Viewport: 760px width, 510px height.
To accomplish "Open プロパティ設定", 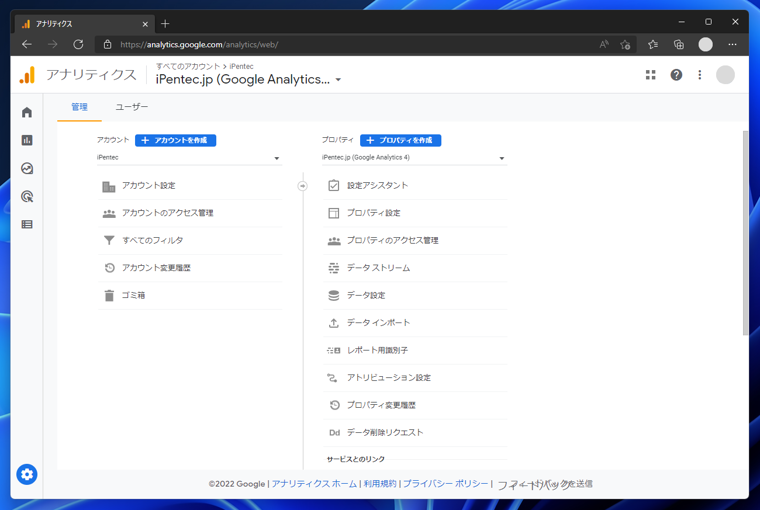I will pos(415,213).
